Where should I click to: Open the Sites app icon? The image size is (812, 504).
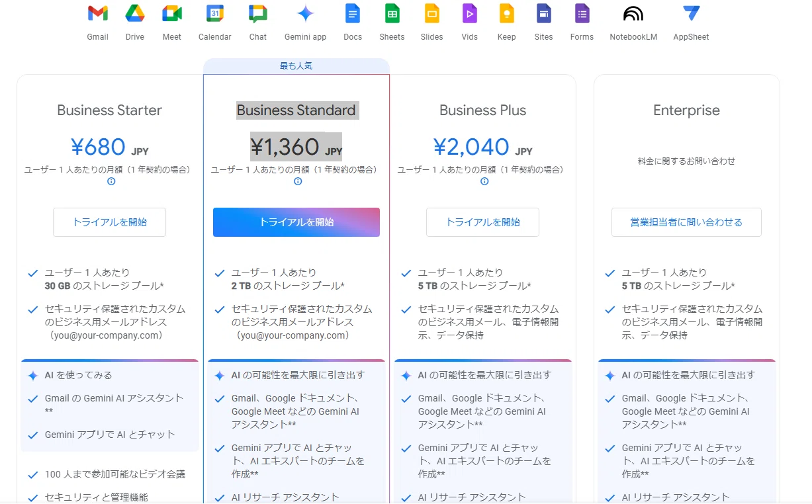543,13
